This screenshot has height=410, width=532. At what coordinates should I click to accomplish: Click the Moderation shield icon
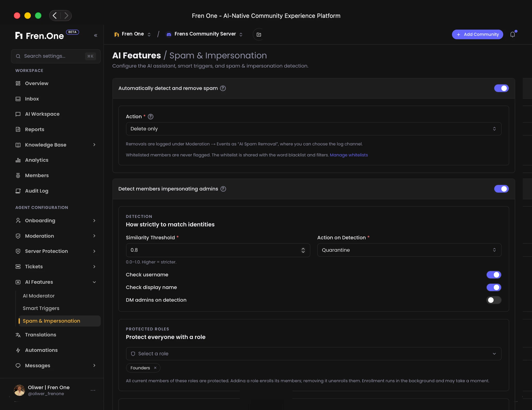point(18,236)
